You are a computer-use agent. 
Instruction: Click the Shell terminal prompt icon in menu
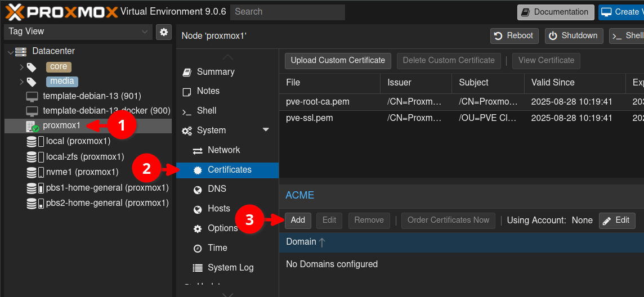[187, 111]
